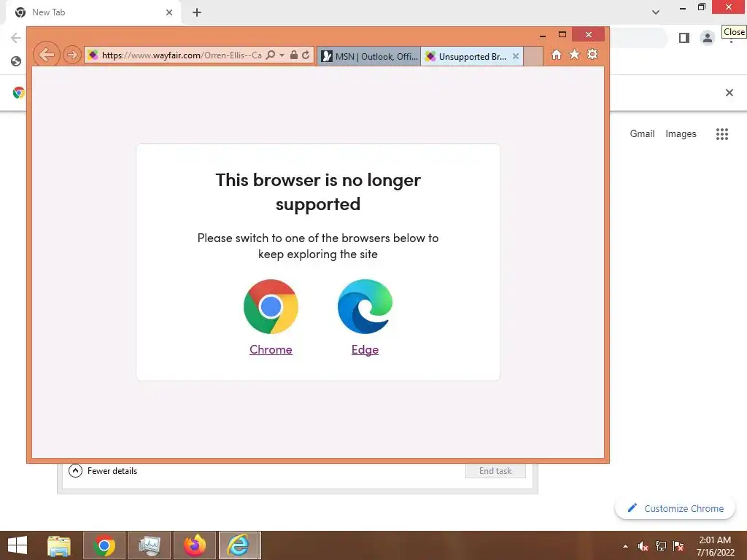The width and height of the screenshot is (747, 560).
Task: Click the globe icon in Chrome toolbar
Action: tap(16, 61)
